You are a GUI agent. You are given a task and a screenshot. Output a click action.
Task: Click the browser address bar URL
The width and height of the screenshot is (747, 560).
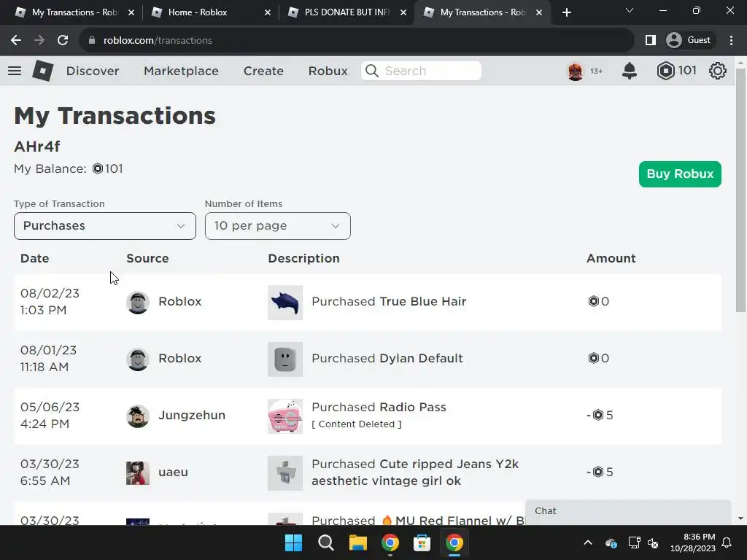(158, 40)
